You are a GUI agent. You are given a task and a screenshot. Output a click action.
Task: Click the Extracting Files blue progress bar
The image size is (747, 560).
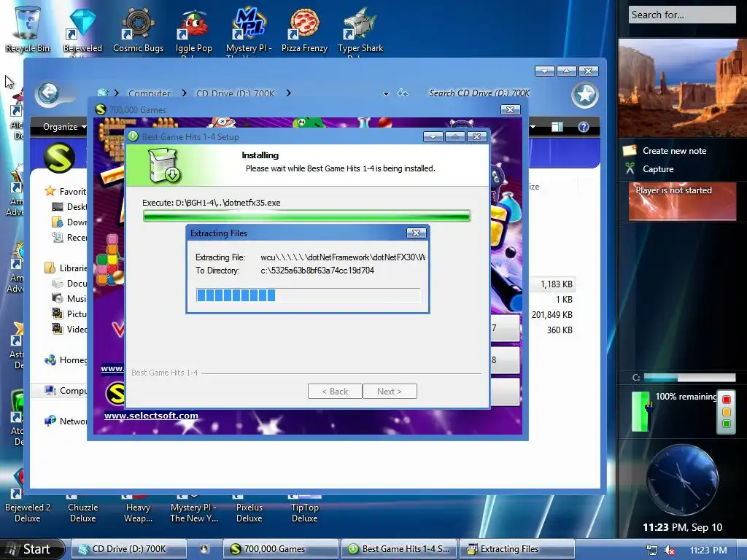pos(309,295)
